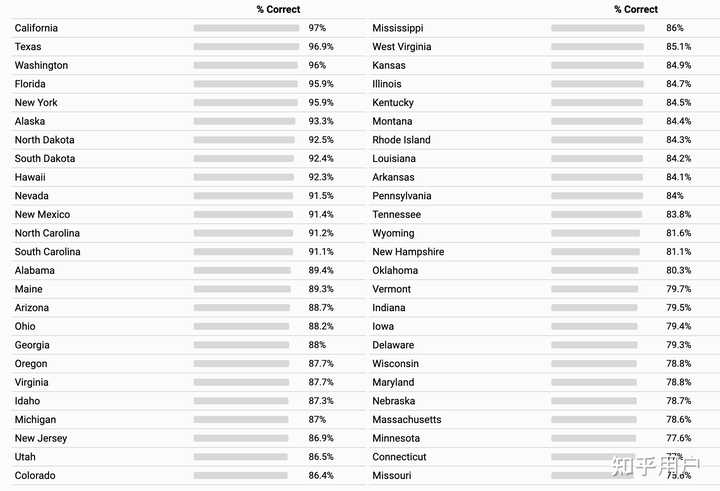Select the Ohio progress bar
The height and width of the screenshot is (491, 720).
(x=241, y=327)
